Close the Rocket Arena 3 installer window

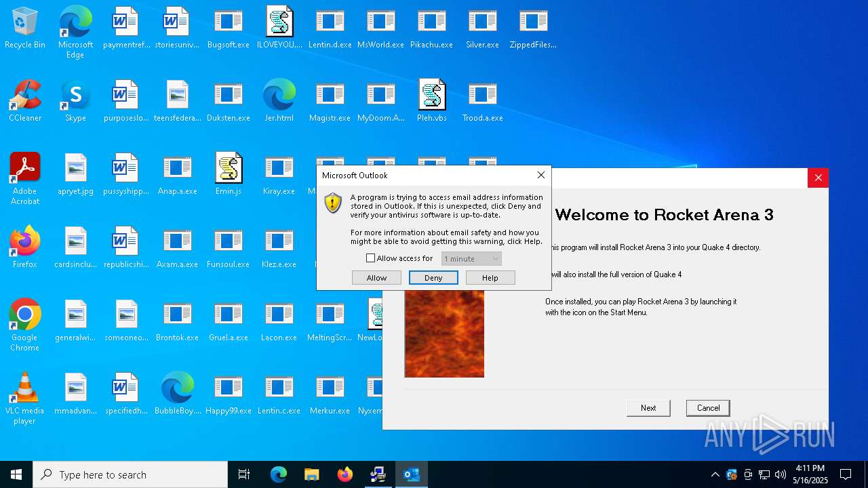pos(818,178)
